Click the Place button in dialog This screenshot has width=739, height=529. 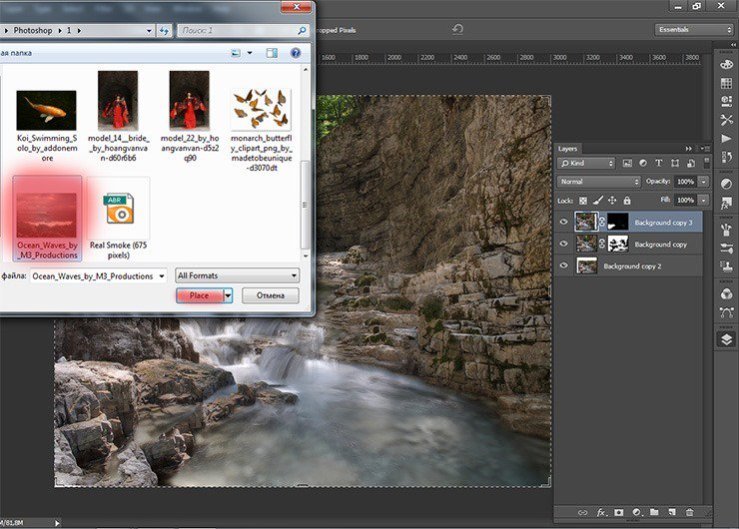tap(199, 295)
